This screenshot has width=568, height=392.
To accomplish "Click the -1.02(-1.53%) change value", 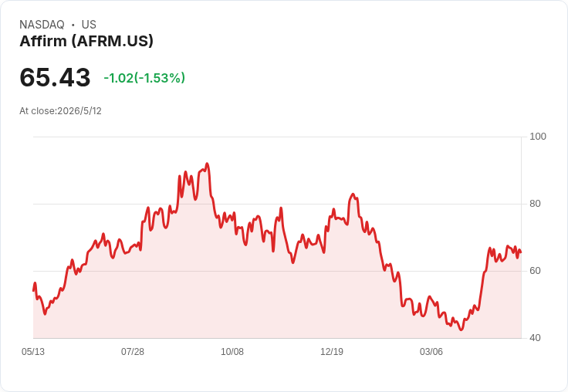I will click(x=144, y=78).
